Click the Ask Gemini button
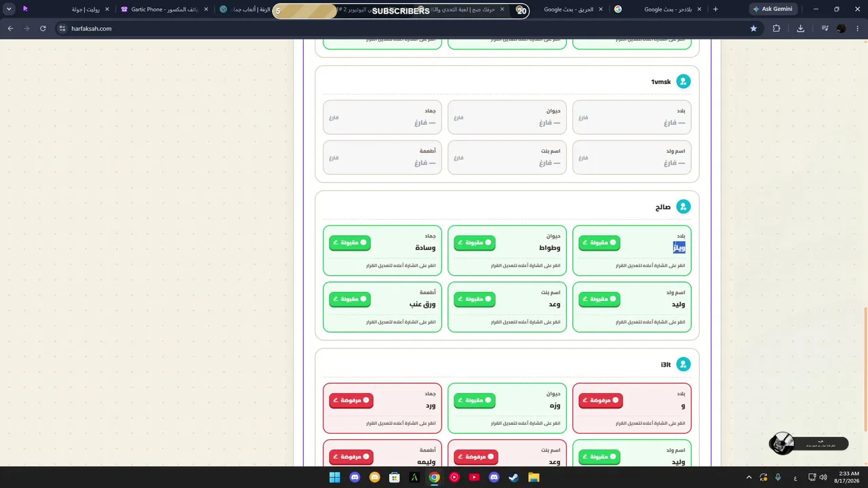This screenshot has height=488, width=868. point(772,9)
